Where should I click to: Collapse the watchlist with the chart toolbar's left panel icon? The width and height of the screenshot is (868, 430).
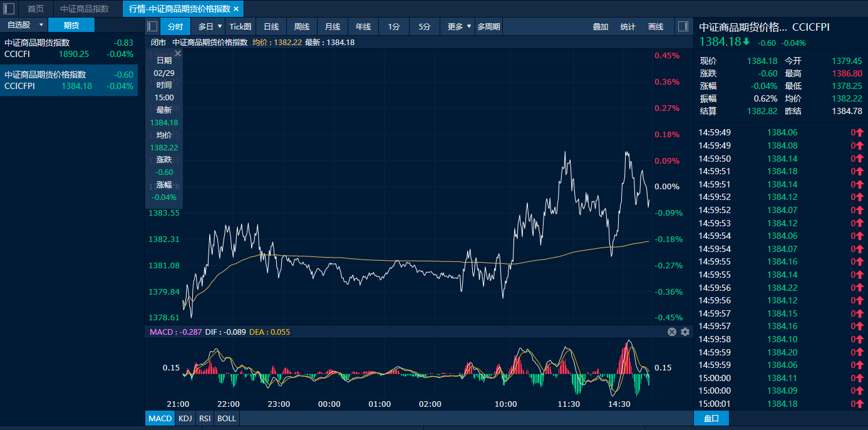tap(152, 26)
